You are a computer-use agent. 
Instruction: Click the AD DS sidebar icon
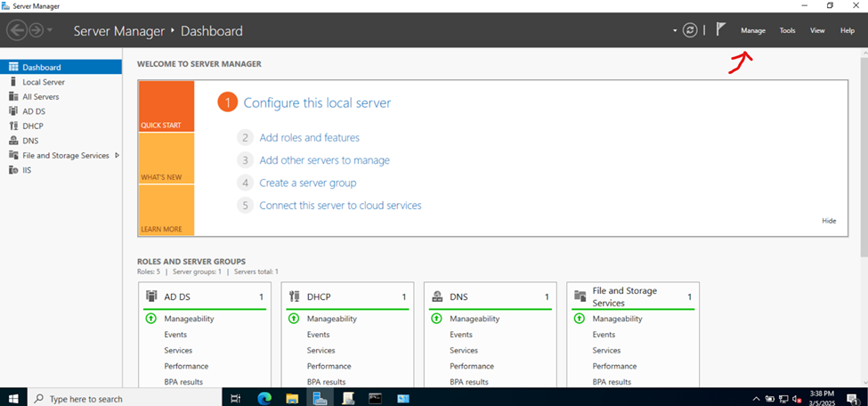[x=14, y=111]
